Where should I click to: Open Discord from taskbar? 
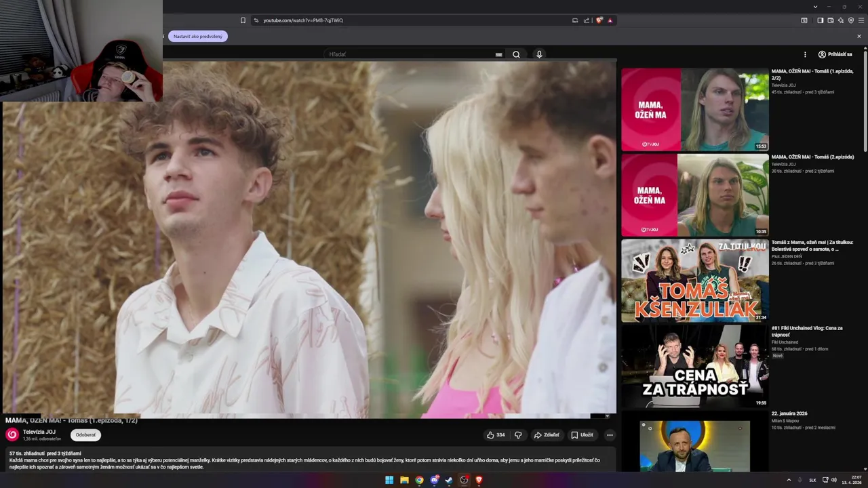[x=434, y=480]
